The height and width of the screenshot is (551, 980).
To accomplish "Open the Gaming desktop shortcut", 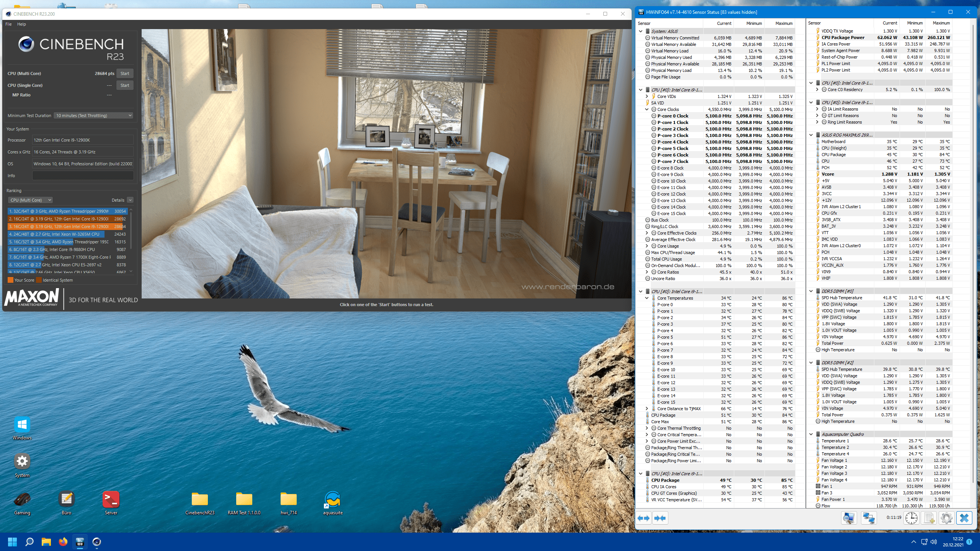I will point(22,503).
